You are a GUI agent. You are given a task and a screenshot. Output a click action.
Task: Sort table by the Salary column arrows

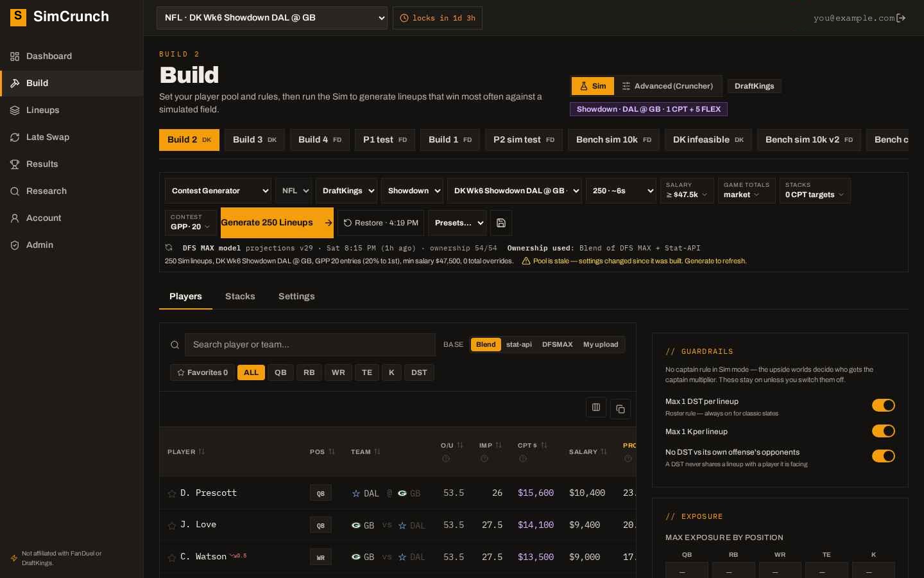[x=603, y=451]
